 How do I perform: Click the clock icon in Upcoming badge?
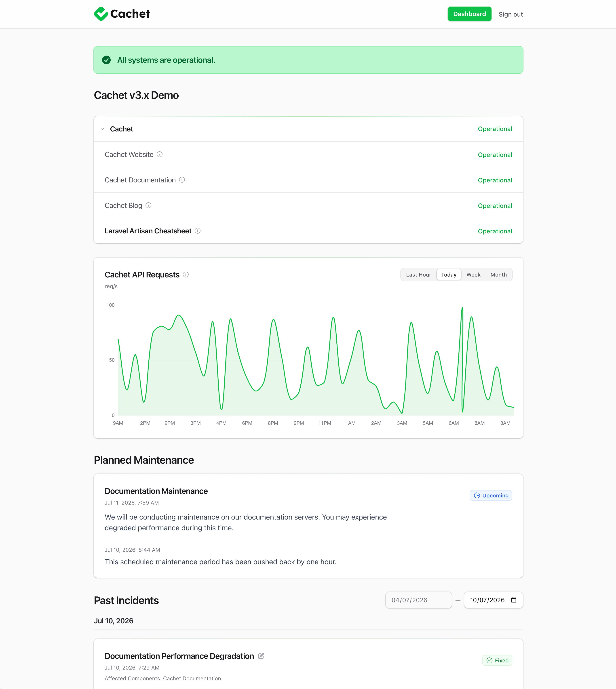(477, 495)
